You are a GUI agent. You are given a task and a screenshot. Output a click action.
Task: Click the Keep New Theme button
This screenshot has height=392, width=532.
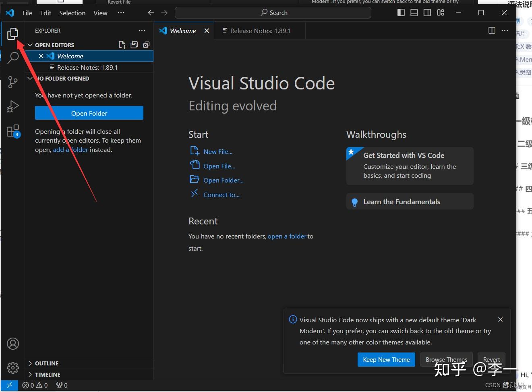coord(386,359)
